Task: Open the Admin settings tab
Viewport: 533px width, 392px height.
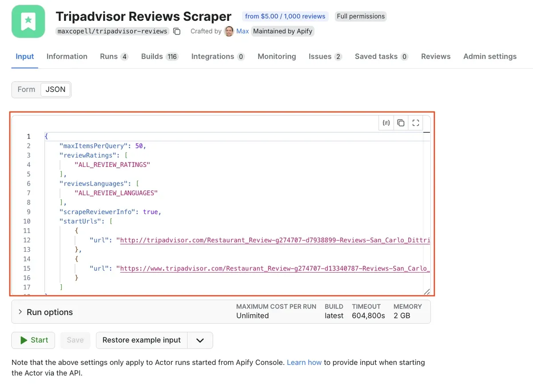Action: click(490, 56)
